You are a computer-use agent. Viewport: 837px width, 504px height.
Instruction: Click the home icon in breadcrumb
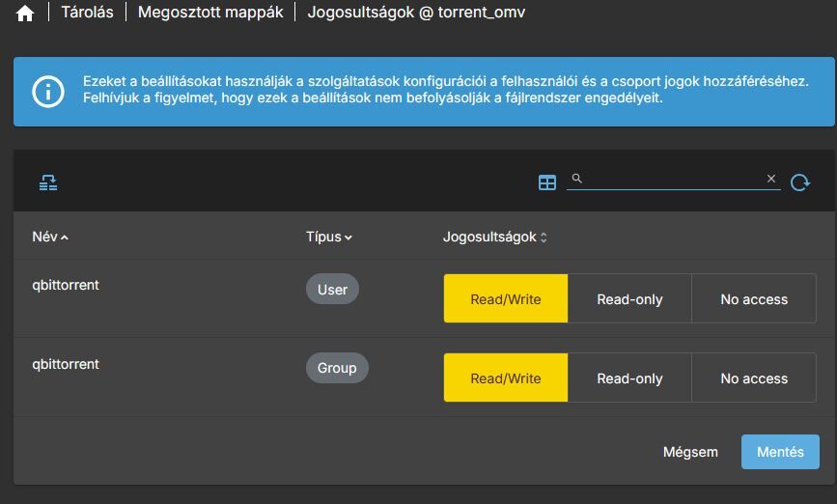25,14
